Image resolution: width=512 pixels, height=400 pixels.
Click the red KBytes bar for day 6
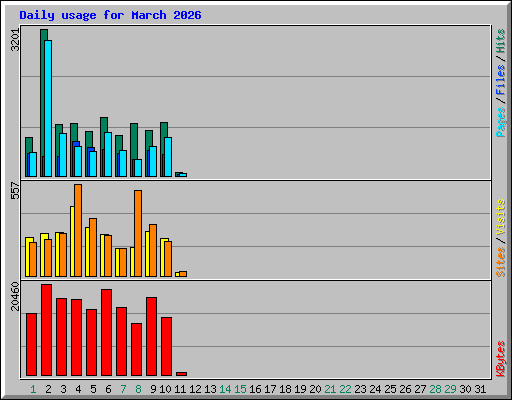106,332
